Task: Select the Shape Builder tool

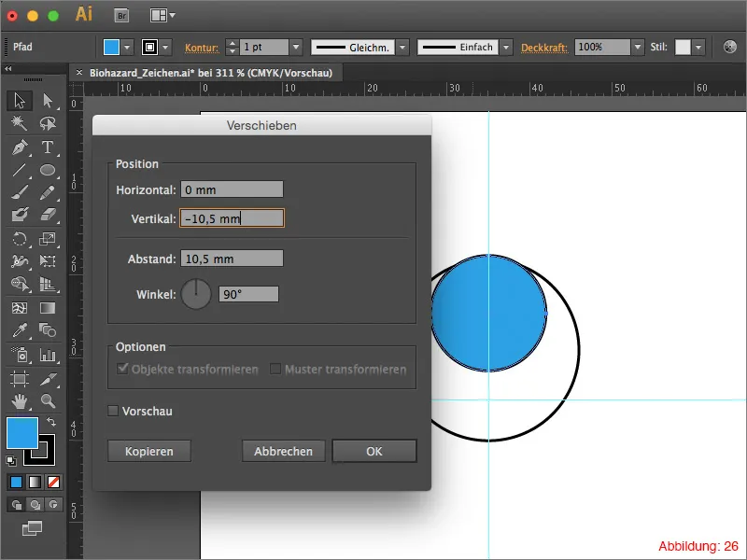Action: pos(20,284)
